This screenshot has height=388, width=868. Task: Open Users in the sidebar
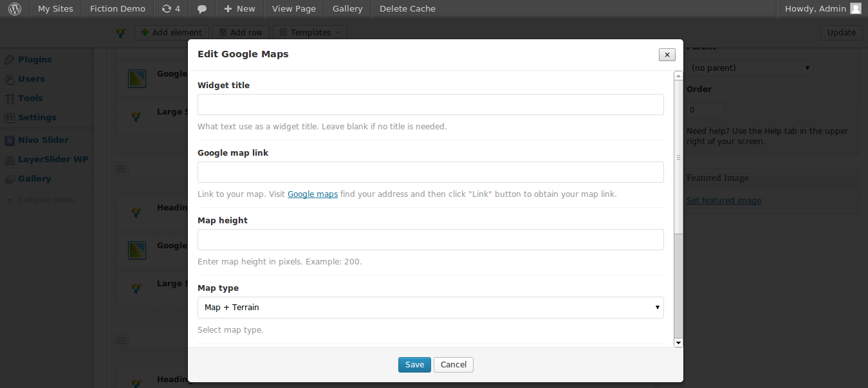(32, 79)
